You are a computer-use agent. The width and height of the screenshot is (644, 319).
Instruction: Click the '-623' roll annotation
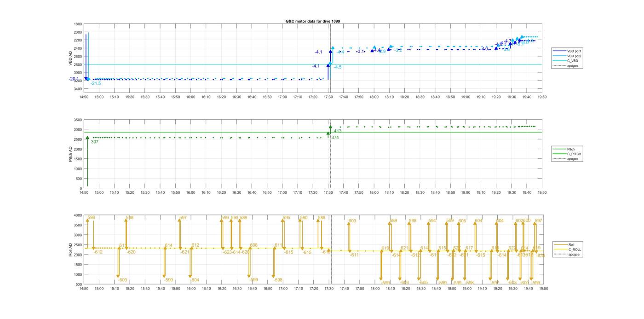point(227,252)
